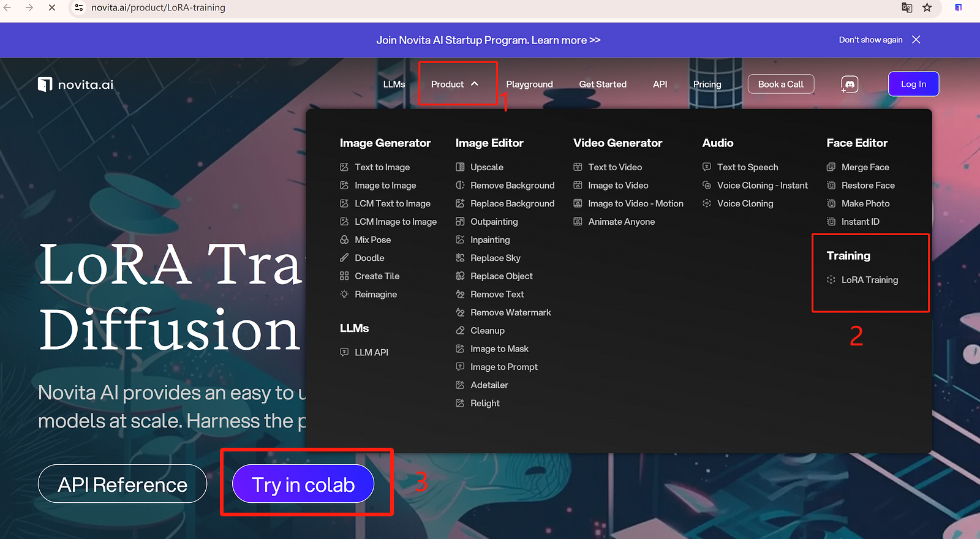Select Replace Object option
Image resolution: width=980 pixels, height=539 pixels.
tap(502, 276)
